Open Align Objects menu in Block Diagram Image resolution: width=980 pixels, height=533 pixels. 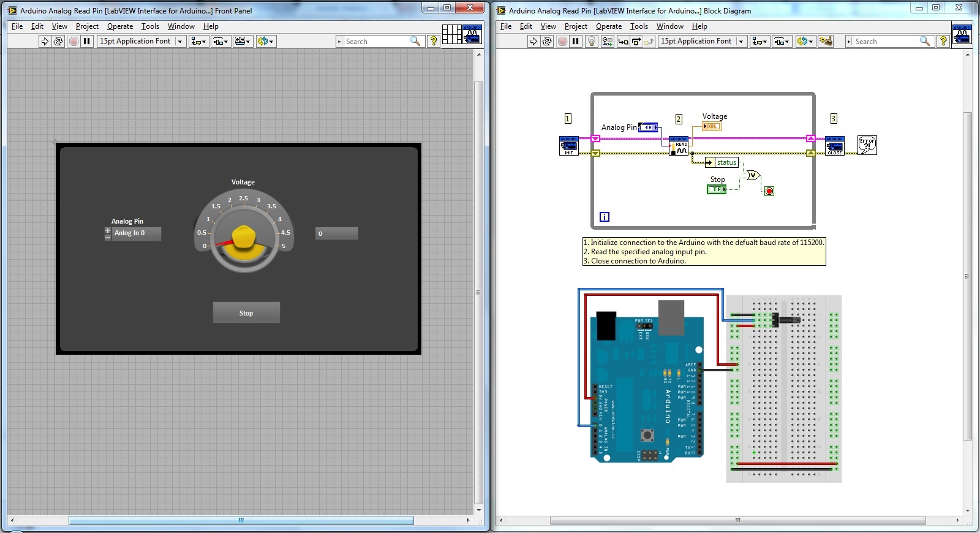click(759, 41)
